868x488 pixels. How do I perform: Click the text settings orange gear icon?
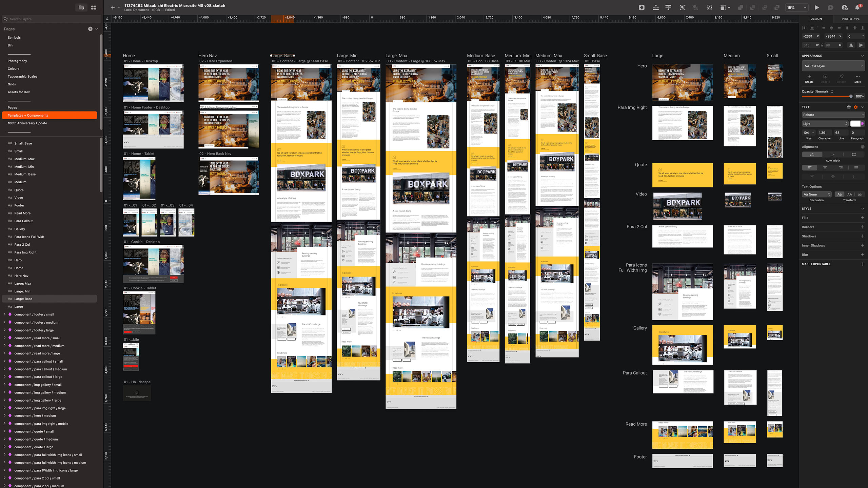pos(855,107)
